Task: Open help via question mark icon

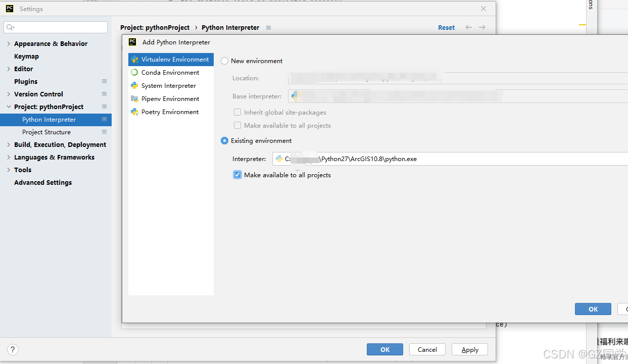Action: click(x=13, y=349)
